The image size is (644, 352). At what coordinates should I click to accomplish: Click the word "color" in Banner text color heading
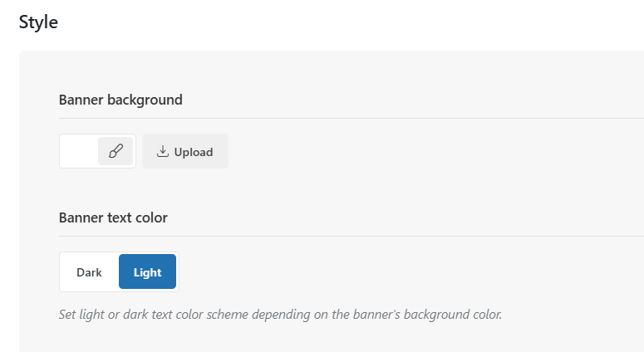(150, 218)
